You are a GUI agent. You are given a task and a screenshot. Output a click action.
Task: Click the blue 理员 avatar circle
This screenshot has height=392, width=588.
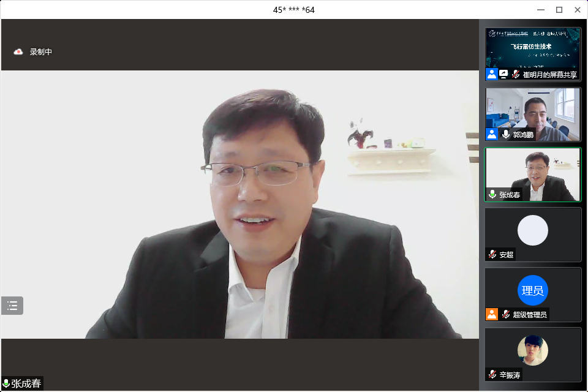[x=533, y=290]
